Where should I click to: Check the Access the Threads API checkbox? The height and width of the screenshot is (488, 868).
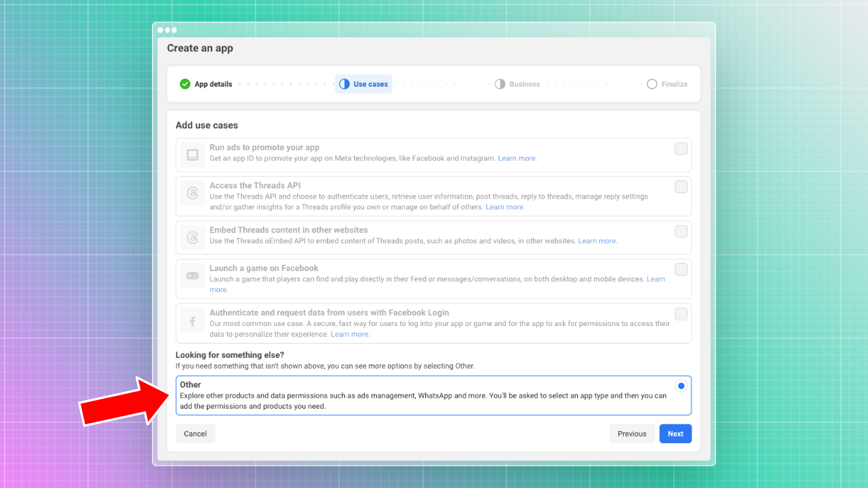pyautogui.click(x=681, y=186)
